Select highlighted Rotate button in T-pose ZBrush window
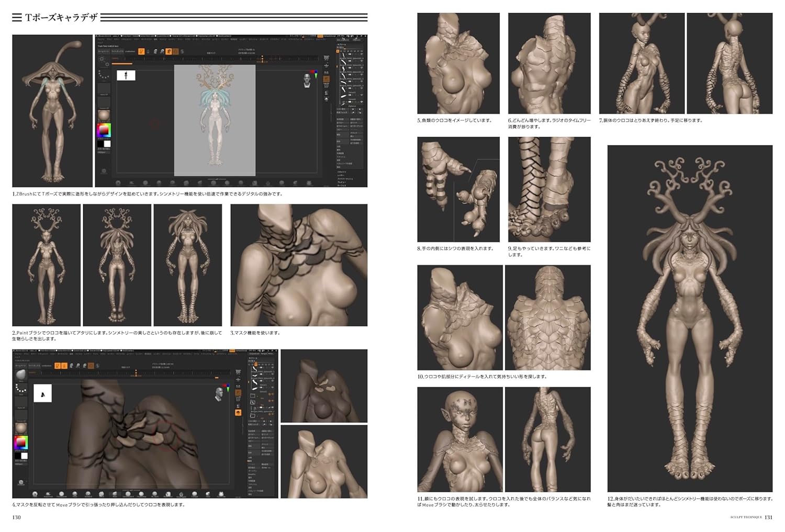This screenshot has width=785, height=532. [169, 51]
